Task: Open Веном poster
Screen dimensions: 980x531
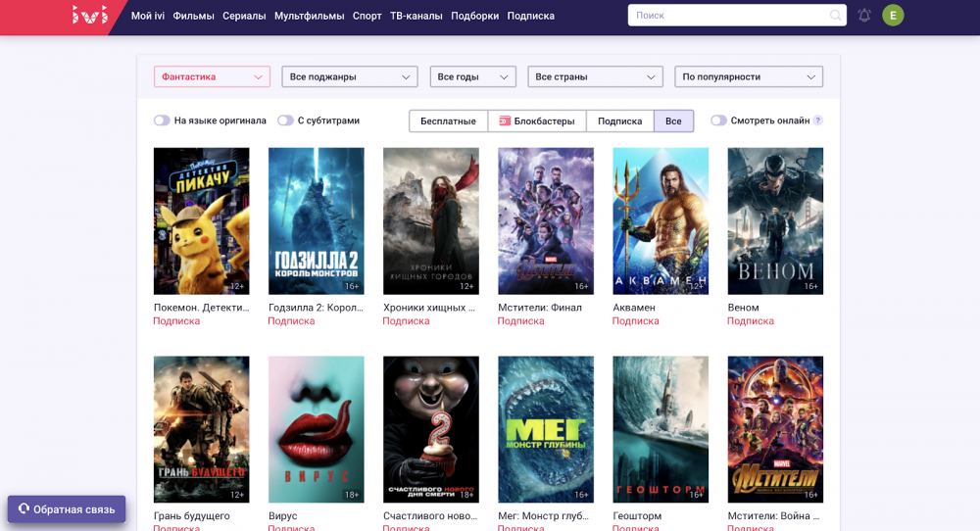Action: (775, 221)
